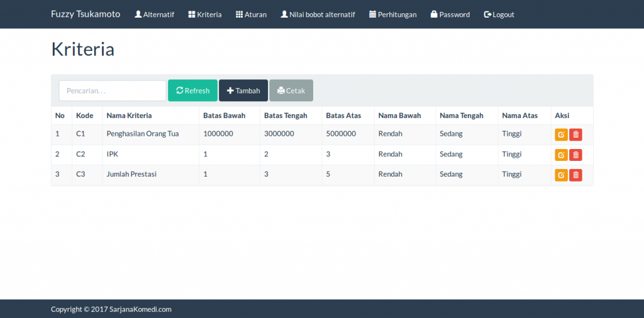The width and height of the screenshot is (644, 318).
Task: Click Tambah to add a criteria
Action: point(243,90)
